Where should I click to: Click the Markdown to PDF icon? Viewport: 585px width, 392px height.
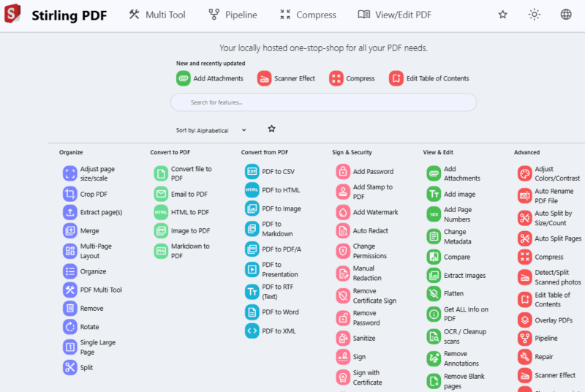tap(161, 251)
